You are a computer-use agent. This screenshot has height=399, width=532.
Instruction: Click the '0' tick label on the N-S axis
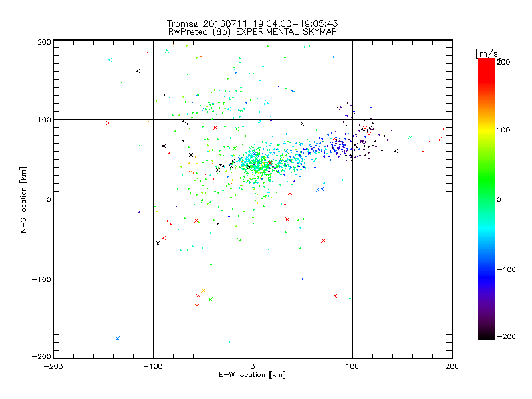[x=49, y=199]
